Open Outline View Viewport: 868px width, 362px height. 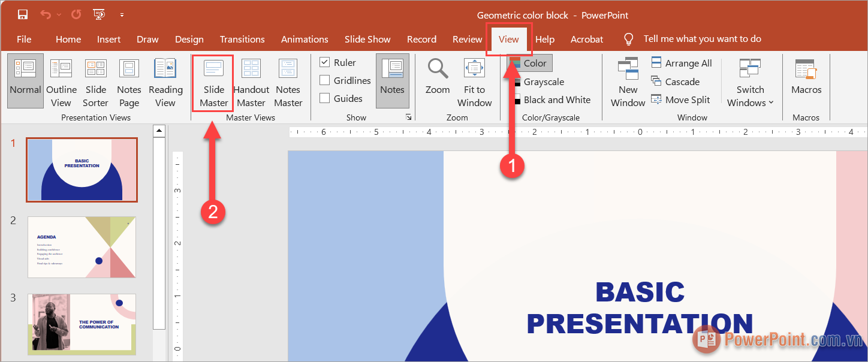61,82
